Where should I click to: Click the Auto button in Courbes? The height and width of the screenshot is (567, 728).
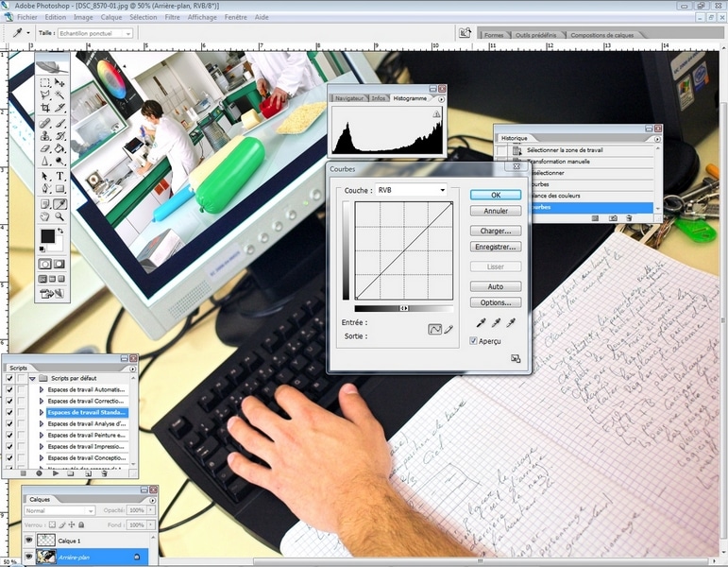(x=496, y=286)
